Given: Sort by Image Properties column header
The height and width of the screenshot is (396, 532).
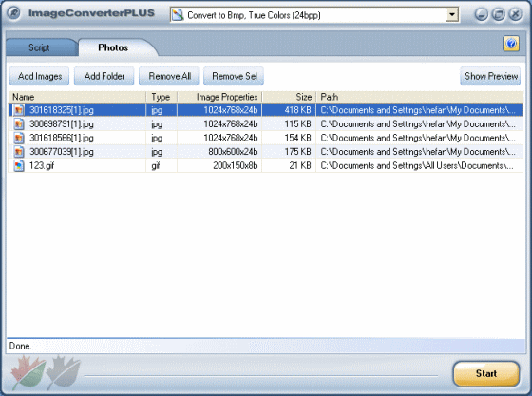Looking at the screenshot, I should 219,97.
